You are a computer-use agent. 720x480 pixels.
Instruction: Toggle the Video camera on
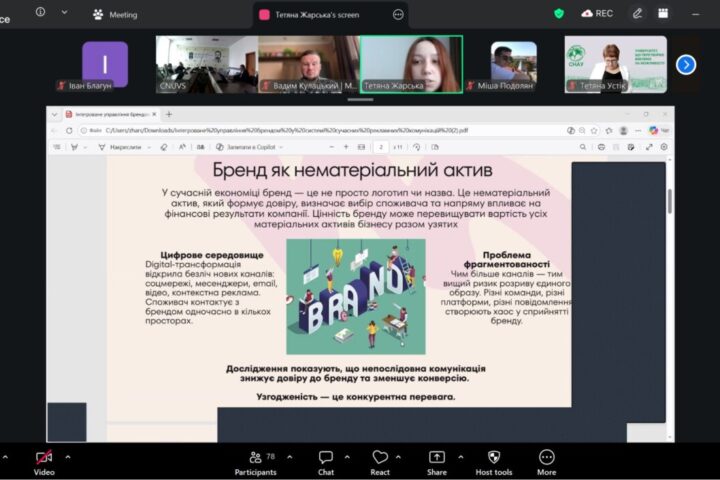click(x=43, y=458)
